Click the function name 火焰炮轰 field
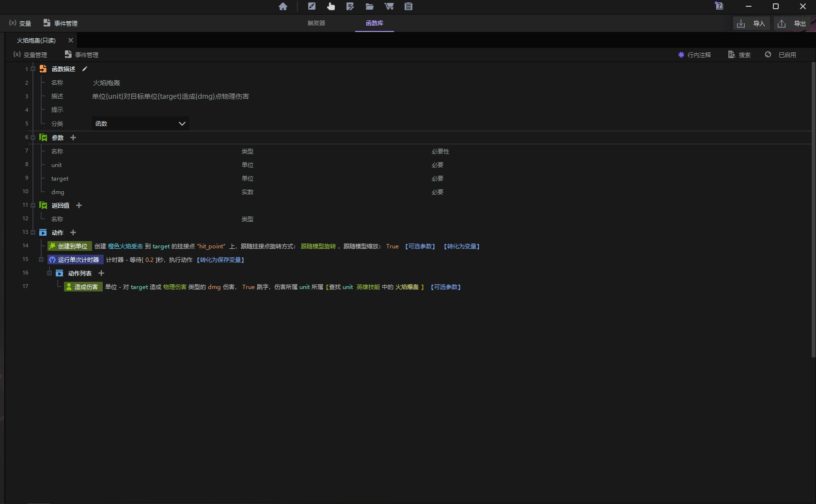 [x=107, y=83]
